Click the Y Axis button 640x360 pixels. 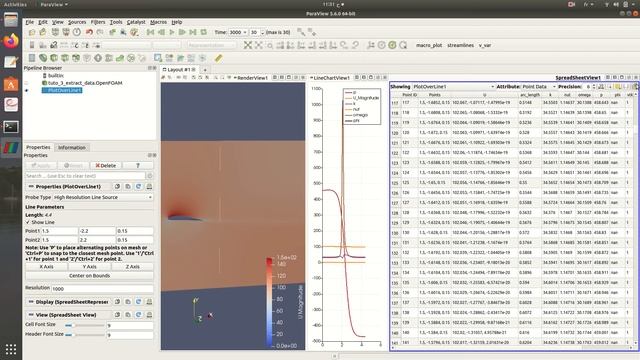click(89, 267)
